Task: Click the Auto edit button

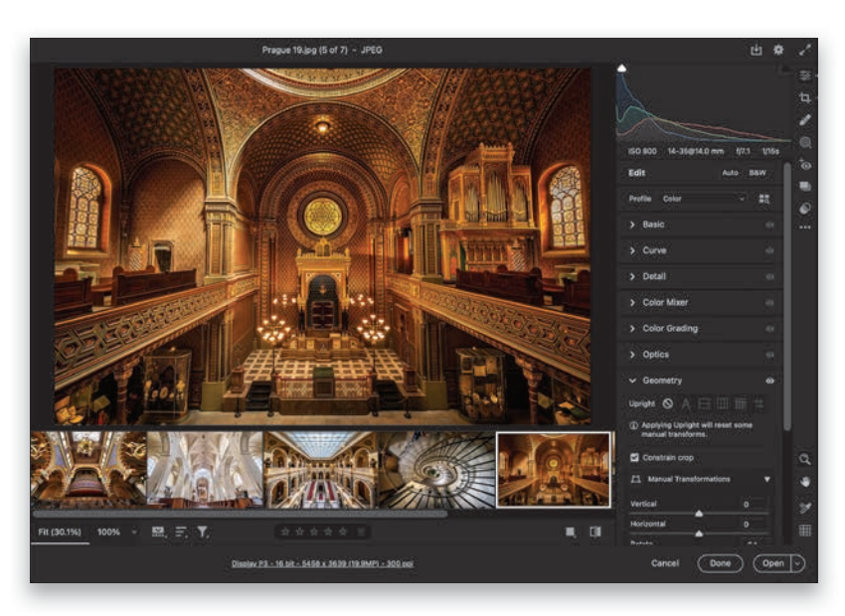Action: [x=730, y=173]
